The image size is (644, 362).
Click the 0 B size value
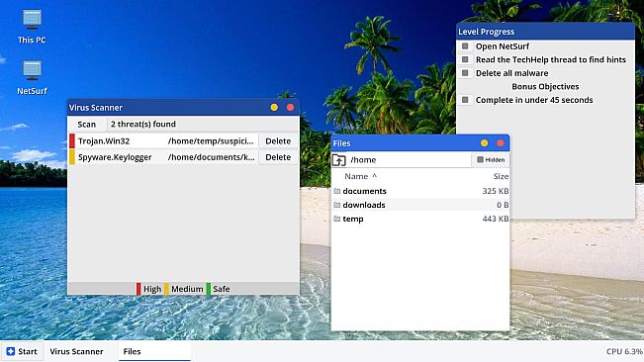tap(503, 205)
